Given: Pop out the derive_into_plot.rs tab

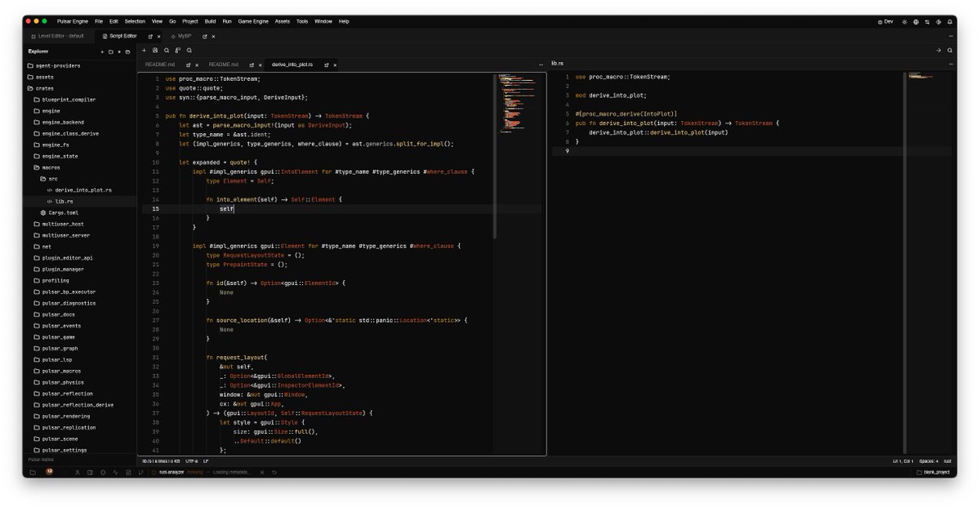Looking at the screenshot, I should (x=327, y=65).
